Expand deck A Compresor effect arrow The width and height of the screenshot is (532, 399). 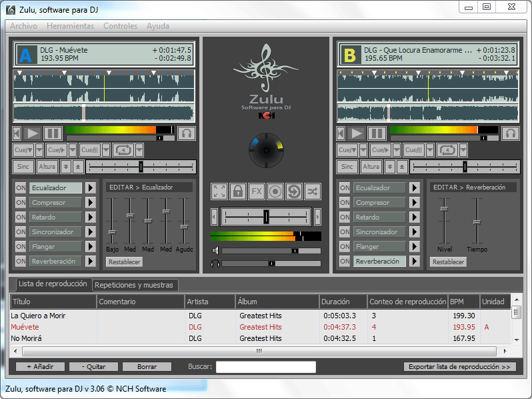(x=90, y=202)
